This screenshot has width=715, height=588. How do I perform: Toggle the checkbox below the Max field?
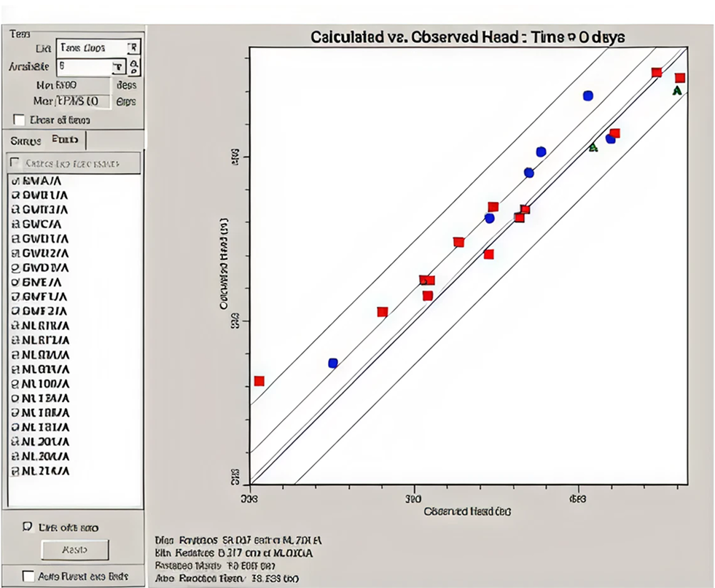pos(19,119)
